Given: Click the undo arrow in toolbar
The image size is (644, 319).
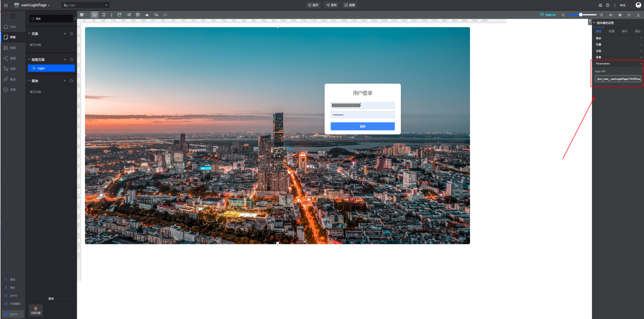Looking at the screenshot, I should point(156,15).
